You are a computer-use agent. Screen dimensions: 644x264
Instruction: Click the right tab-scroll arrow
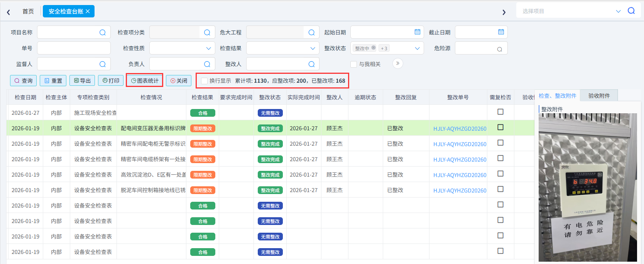504,12
